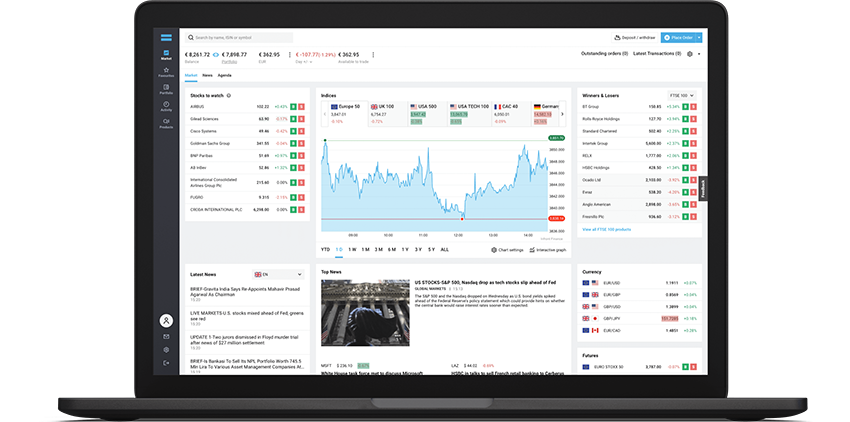This screenshot has height=422, width=850.
Task: Open the three-dot menu after EUR balance
Action: click(x=289, y=55)
